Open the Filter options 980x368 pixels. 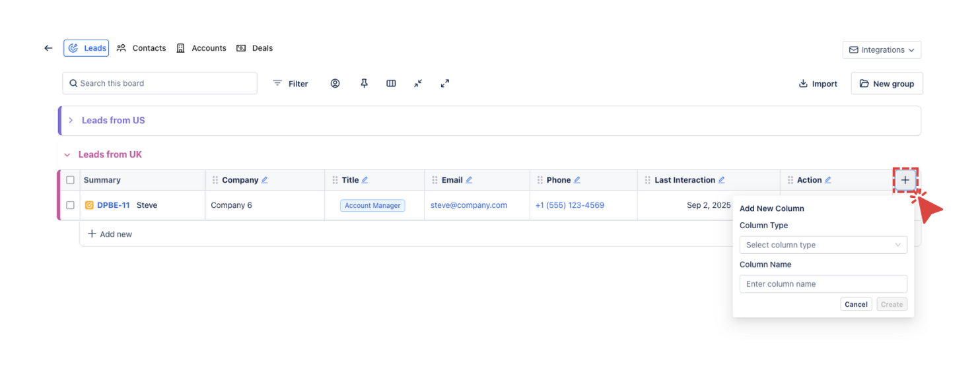pos(291,84)
